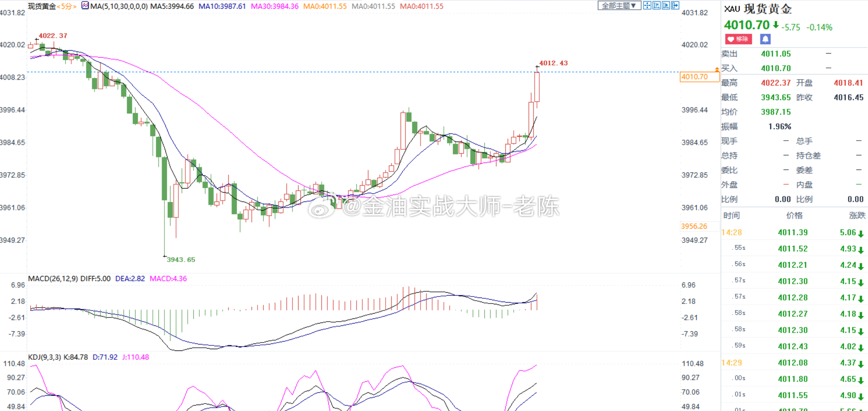
Task: Click the MA(5,10,30,0,0,0) indicator label
Action: [119, 7]
